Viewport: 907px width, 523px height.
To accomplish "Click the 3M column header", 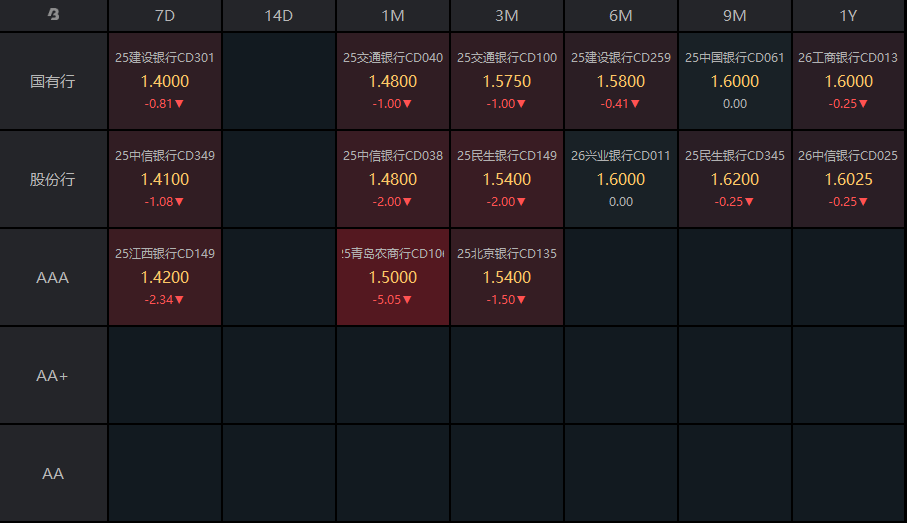I will 507,15.
